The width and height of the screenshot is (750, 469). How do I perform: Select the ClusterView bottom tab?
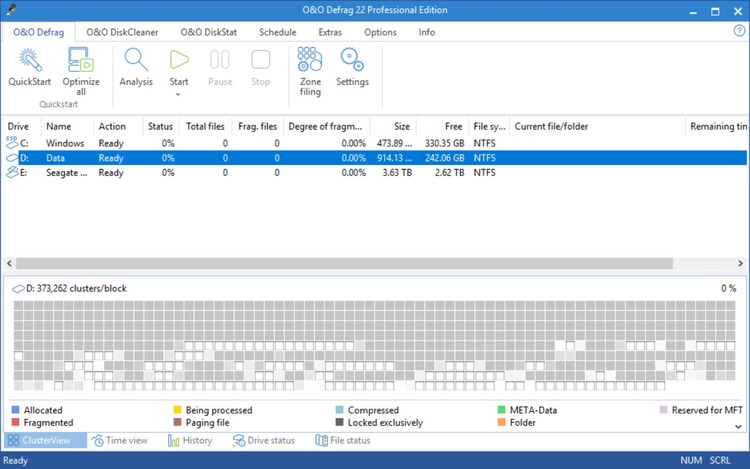click(x=45, y=440)
